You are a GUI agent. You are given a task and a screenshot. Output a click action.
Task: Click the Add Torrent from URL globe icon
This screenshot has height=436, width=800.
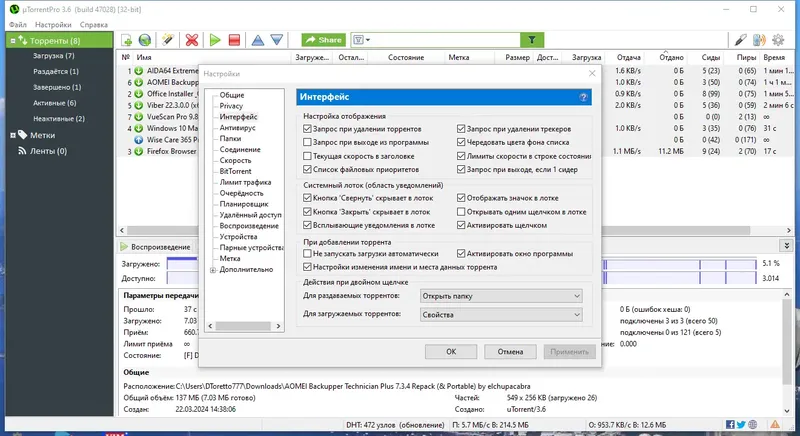145,40
